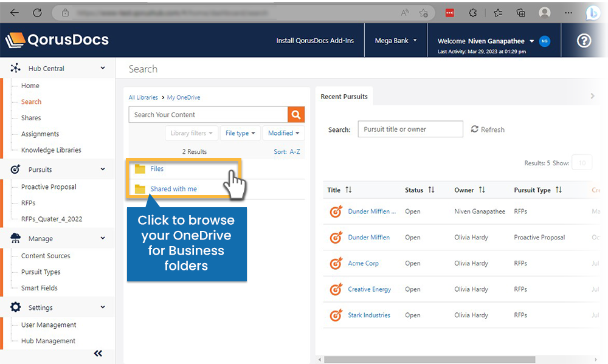Viewport: 608px width, 364px height.
Task: Sort pursuits by the Status column arrows
Action: (x=431, y=190)
